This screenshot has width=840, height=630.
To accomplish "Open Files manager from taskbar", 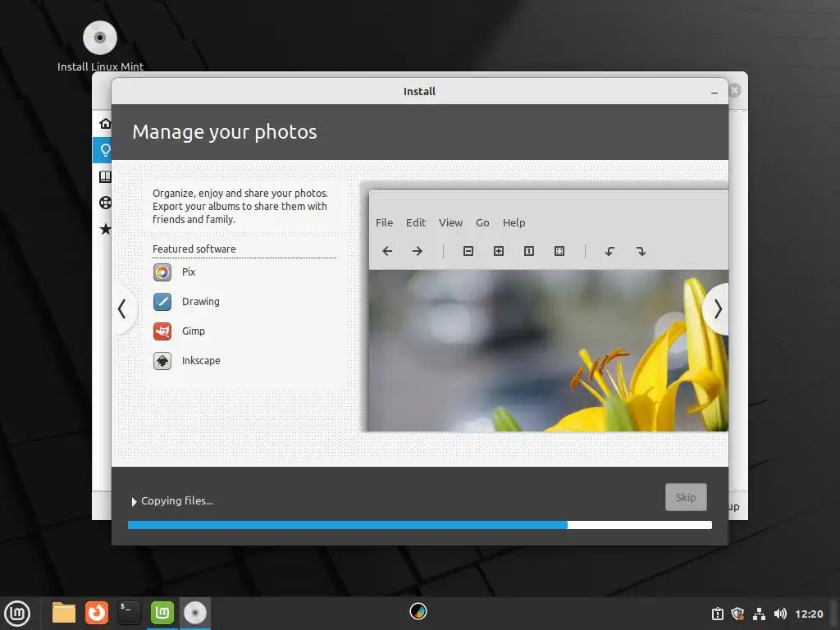I will coord(64,613).
